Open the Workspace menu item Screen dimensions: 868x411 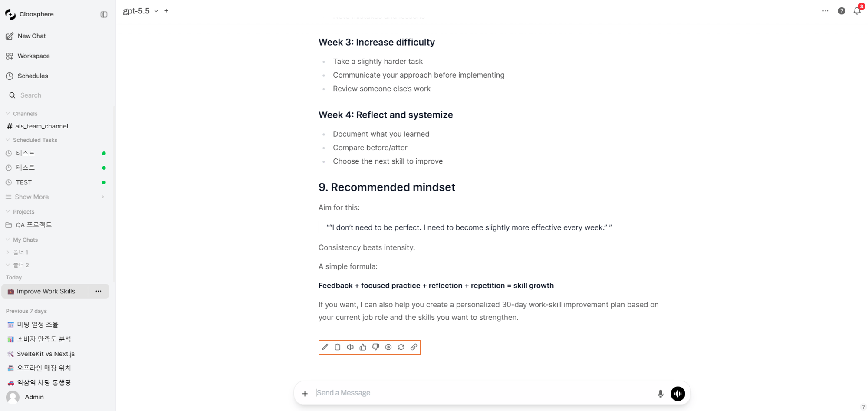pos(33,56)
